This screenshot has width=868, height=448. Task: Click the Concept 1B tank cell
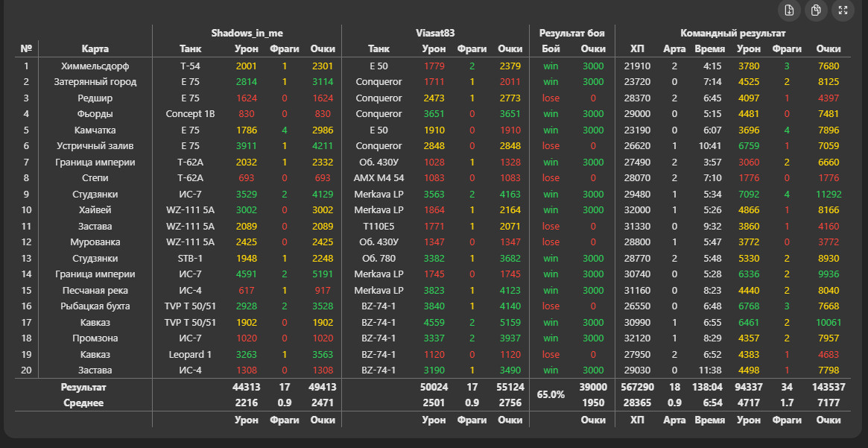[191, 114]
